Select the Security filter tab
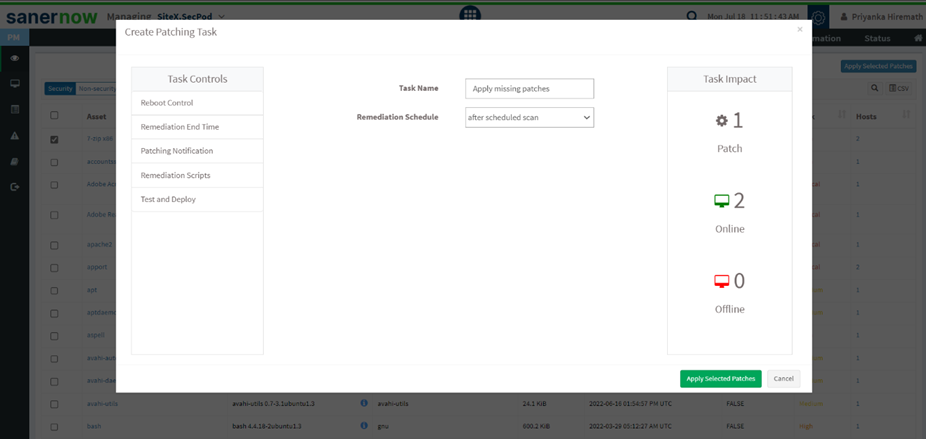 point(60,89)
